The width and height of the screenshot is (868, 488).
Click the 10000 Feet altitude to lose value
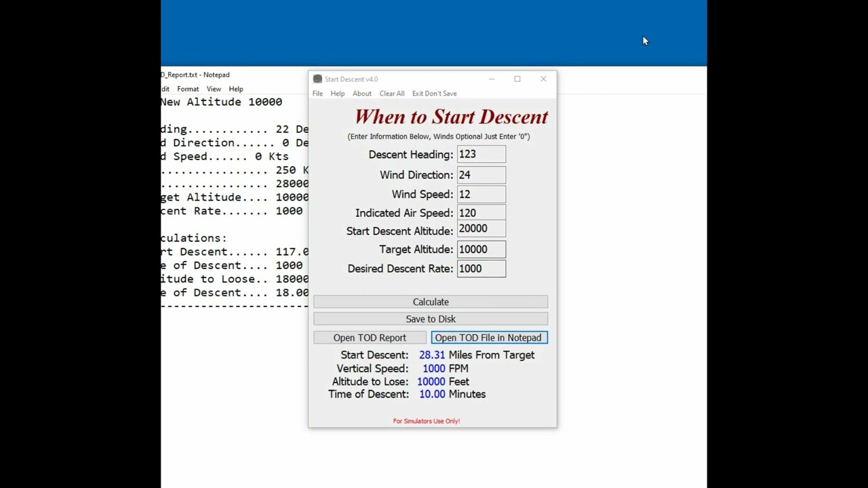(431, 382)
